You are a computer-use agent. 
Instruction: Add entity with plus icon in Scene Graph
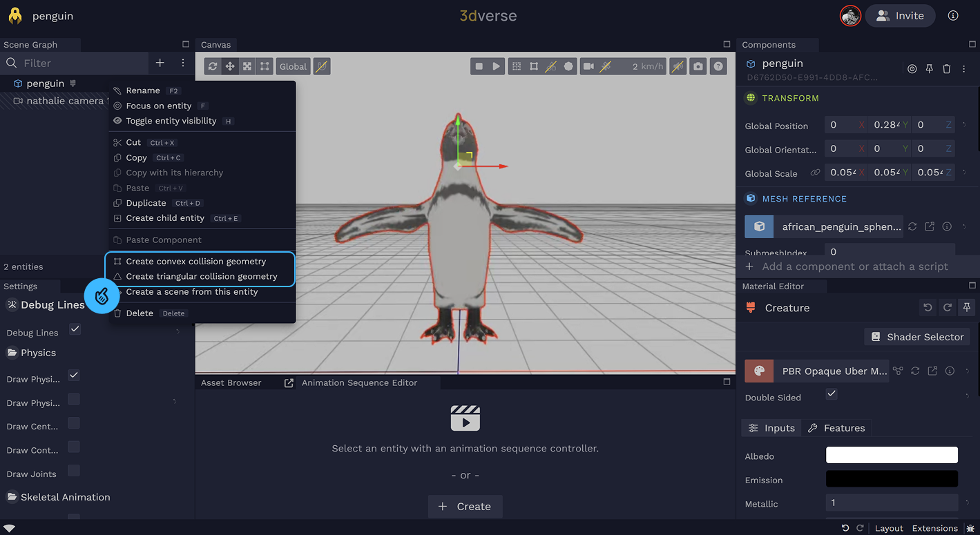coord(160,63)
